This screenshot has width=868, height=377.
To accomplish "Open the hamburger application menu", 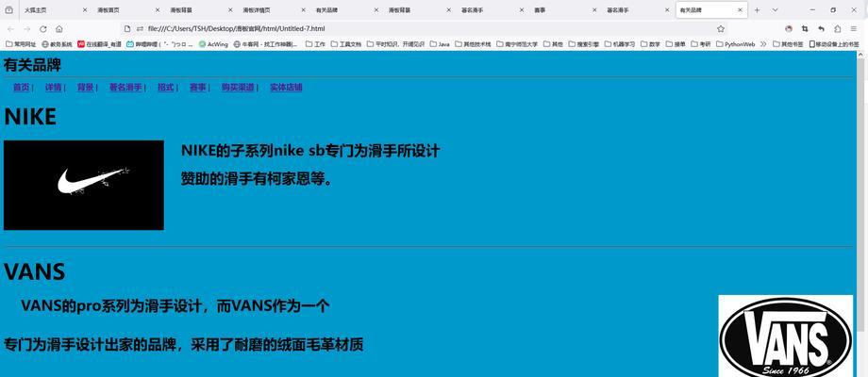I will pos(854,28).
